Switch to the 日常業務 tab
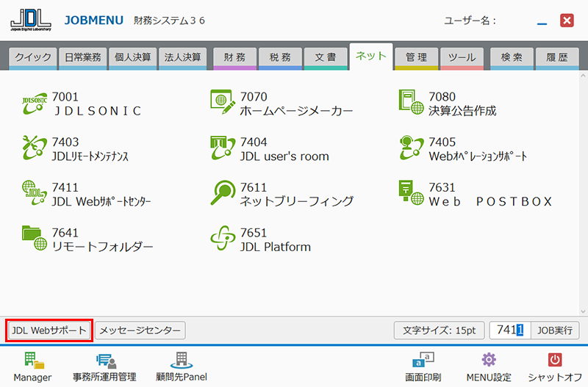588x387 pixels. coord(83,58)
